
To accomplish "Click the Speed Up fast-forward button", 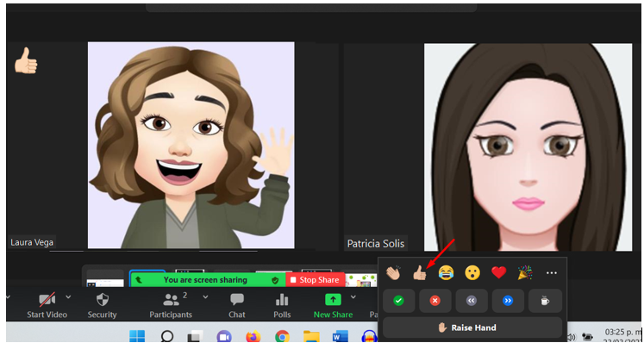I will click(508, 301).
